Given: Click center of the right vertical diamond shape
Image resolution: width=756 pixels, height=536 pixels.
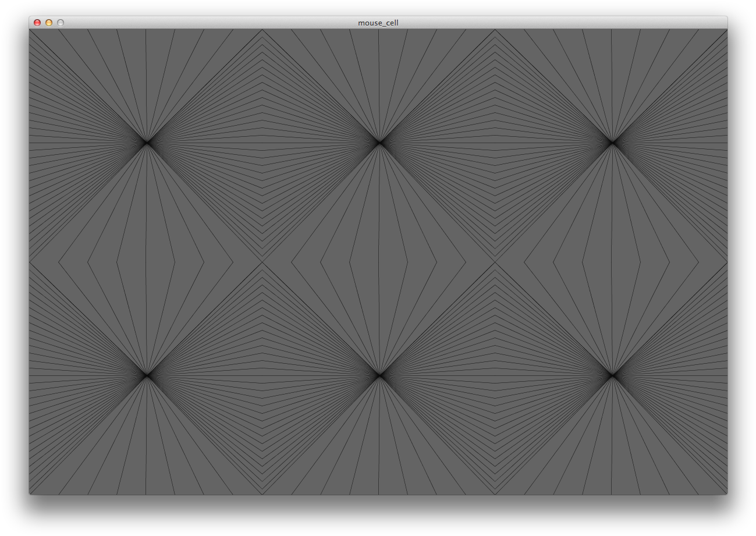Looking at the screenshot, I should [611, 262].
